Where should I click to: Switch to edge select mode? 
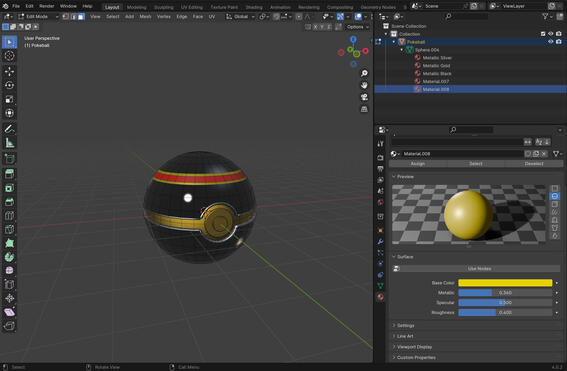(74, 17)
